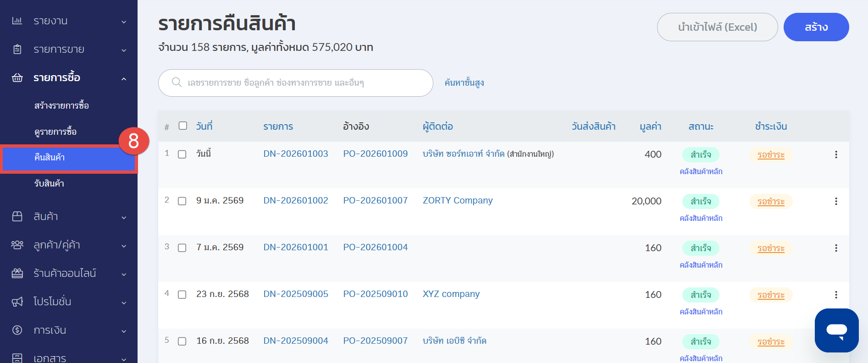Screen dimensions: 868x363
Task: Click the finance coin icon
Action: click(17, 330)
